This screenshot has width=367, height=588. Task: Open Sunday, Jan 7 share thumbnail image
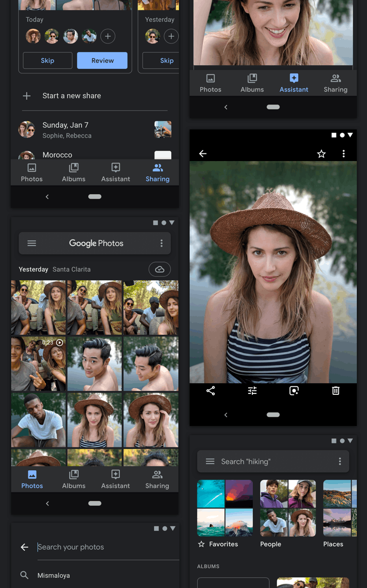[x=163, y=129]
